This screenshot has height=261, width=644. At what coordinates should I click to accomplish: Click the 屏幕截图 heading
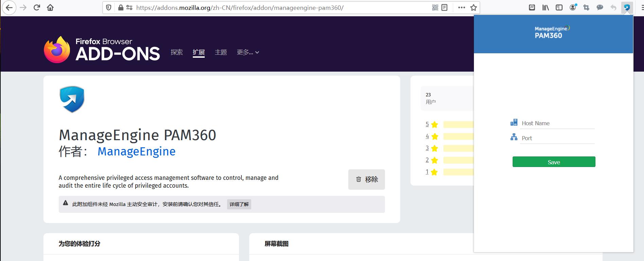coord(277,244)
